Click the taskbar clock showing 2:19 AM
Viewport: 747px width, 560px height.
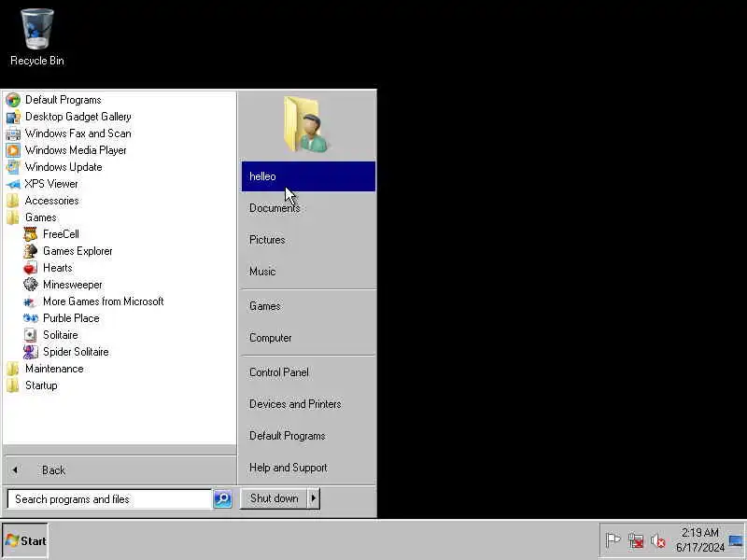pyautogui.click(x=699, y=540)
